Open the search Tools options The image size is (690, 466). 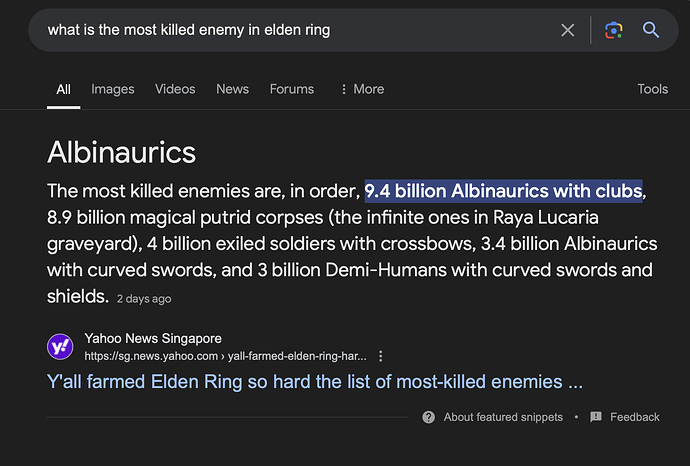click(652, 89)
